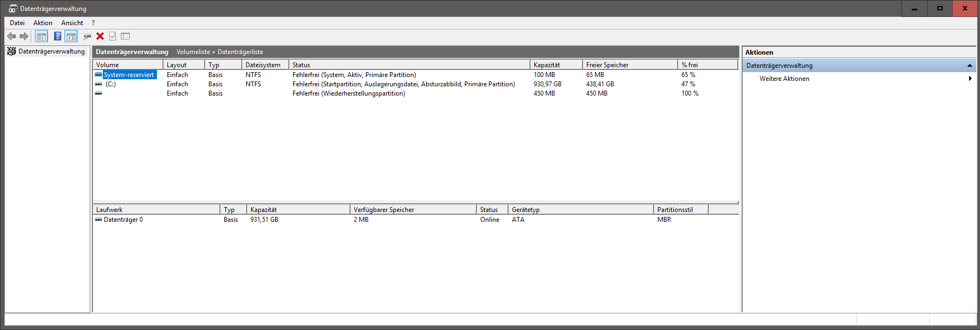
Task: Click the Datenträgerverwaltung header in Aktionen pane
Action: pyautogui.click(x=859, y=66)
